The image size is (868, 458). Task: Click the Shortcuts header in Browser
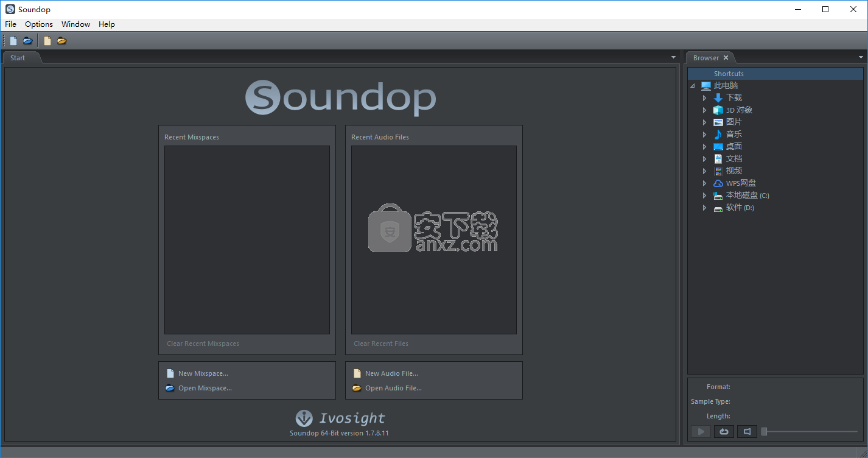tap(775, 74)
